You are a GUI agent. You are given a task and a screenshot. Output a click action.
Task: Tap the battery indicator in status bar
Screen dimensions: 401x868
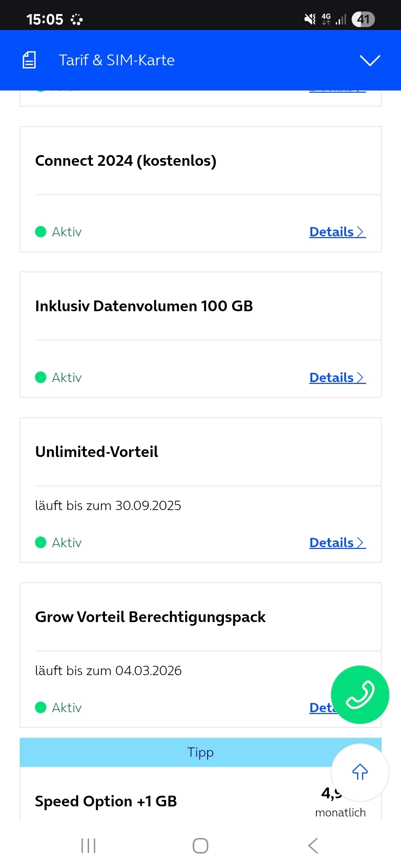363,19
